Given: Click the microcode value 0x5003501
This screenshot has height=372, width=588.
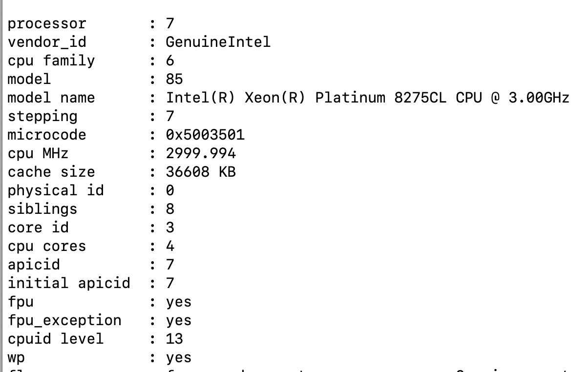Looking at the screenshot, I should coord(205,135).
